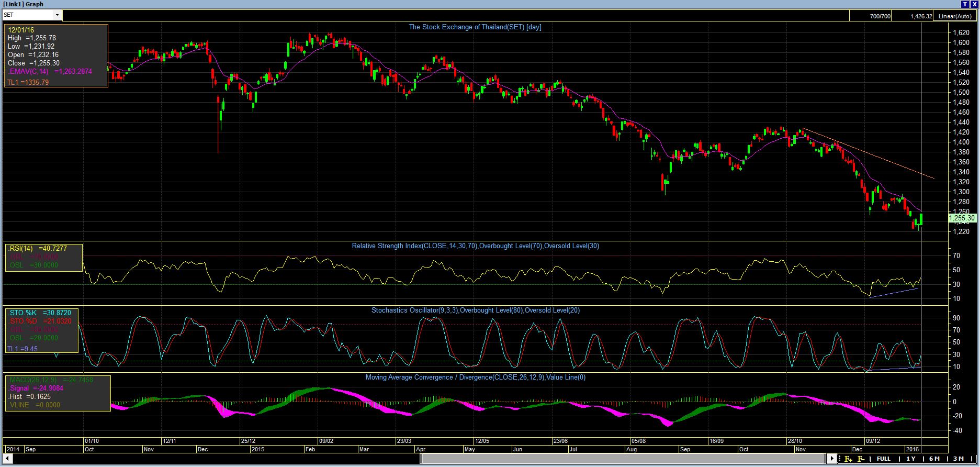Show the FULL time range

pos(884,459)
